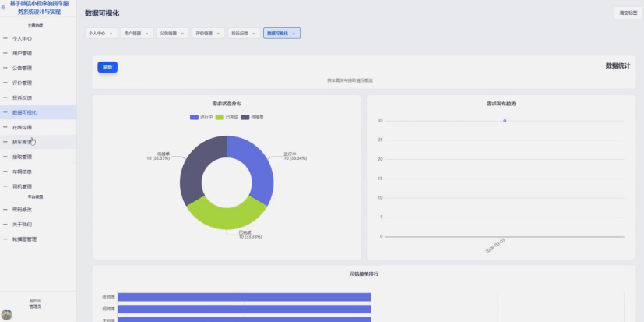Image resolution: width=644 pixels, height=322 pixels.
Task: Click the 数据统计 title text
Action: coord(618,65)
